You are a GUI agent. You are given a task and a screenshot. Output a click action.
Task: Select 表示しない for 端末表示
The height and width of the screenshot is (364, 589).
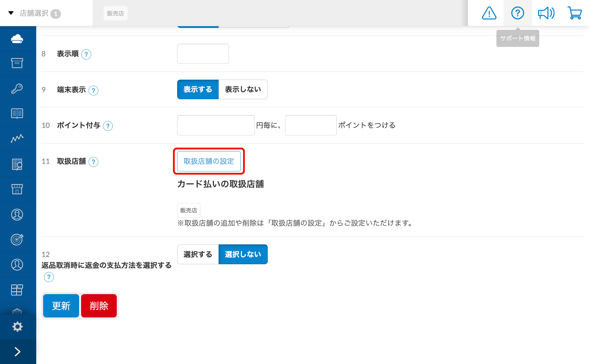tap(243, 89)
